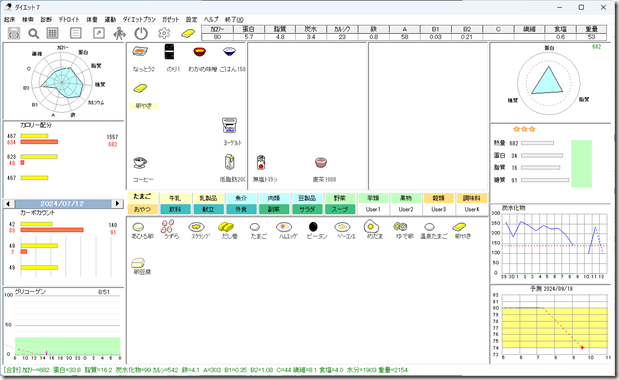The height and width of the screenshot is (380, 619).
Task: Open the calendar grid toolbar icon
Action: point(53,34)
